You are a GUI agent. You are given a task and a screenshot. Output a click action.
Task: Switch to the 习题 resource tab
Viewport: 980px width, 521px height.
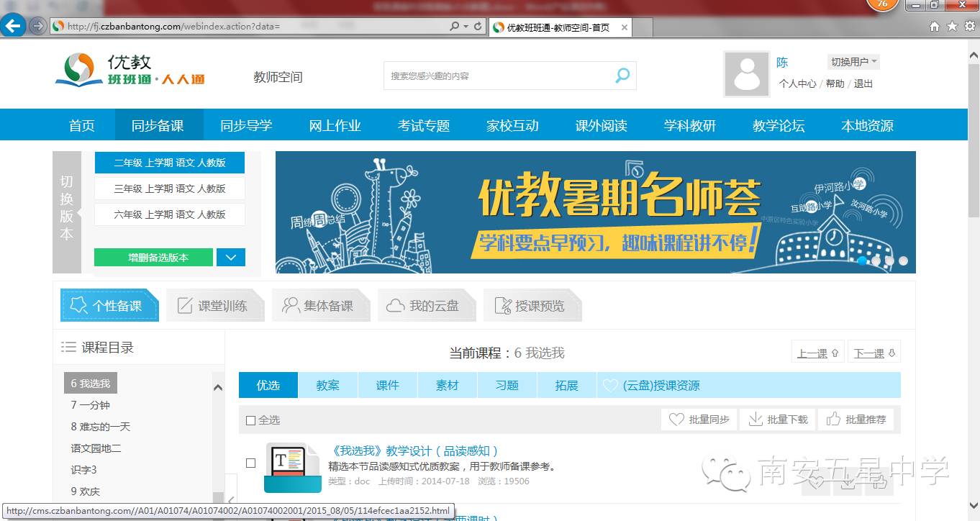click(x=507, y=385)
